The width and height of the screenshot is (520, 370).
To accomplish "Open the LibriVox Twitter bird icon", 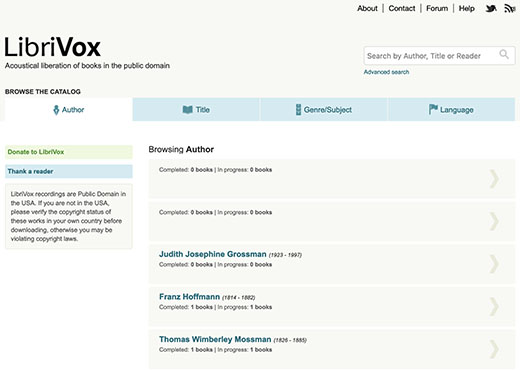I will coord(491,8).
